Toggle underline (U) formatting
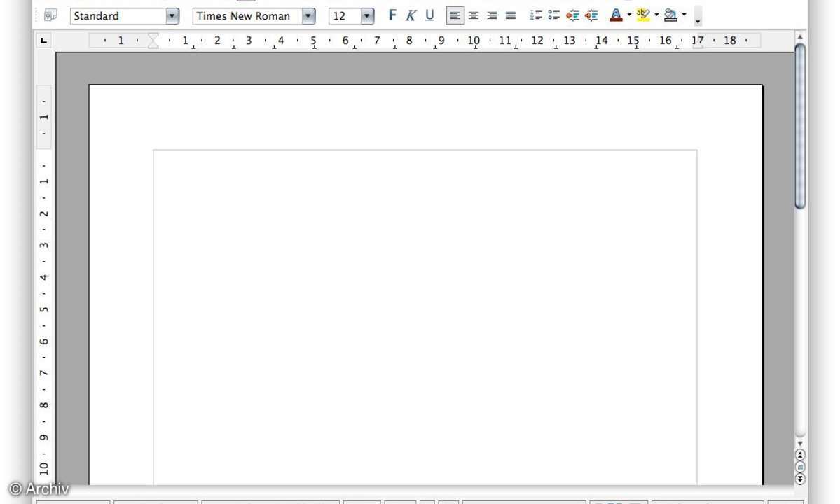This screenshot has height=504, width=840. pos(429,15)
